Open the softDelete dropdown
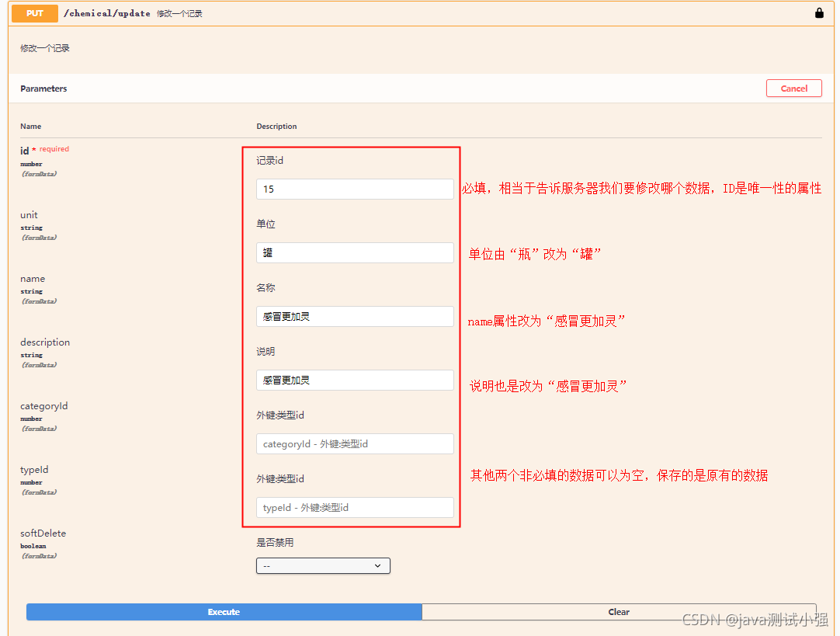The image size is (840, 636). pos(323,566)
